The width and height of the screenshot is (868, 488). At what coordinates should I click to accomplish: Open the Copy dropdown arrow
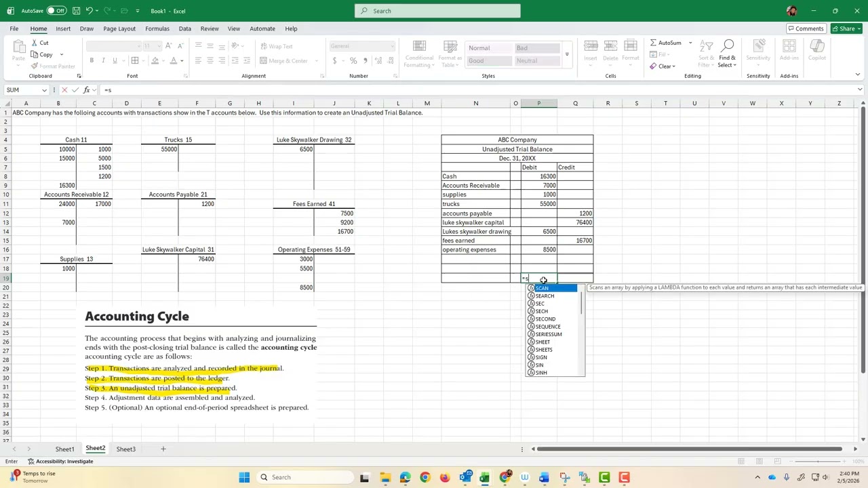click(61, 55)
